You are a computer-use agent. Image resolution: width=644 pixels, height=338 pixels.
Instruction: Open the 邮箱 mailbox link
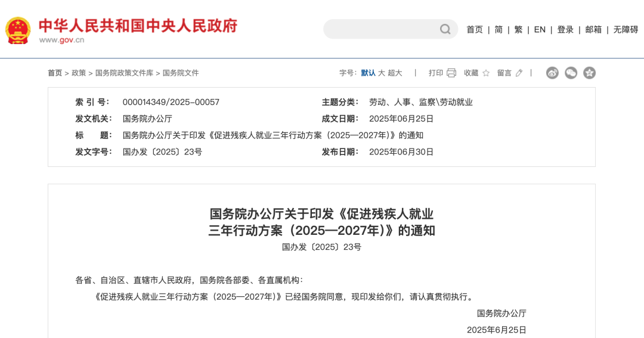(593, 29)
